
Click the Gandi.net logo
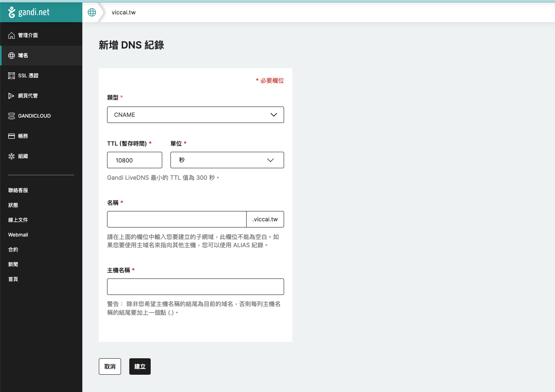[29, 12]
